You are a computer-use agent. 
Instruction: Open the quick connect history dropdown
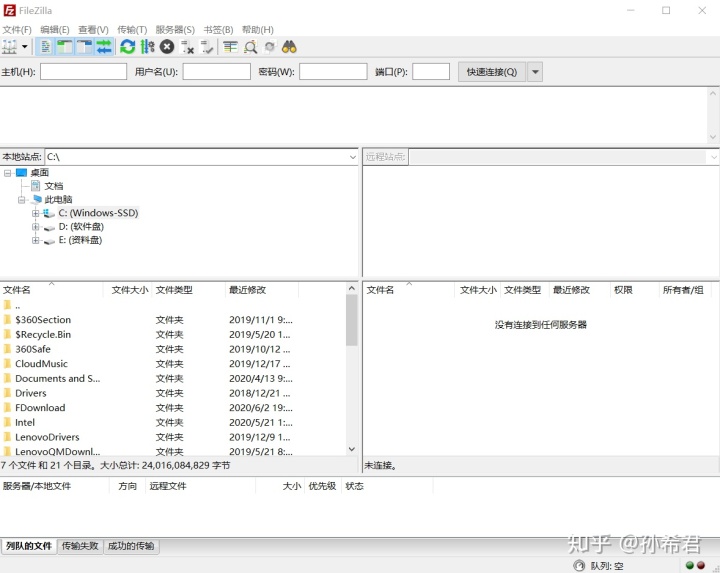click(535, 72)
